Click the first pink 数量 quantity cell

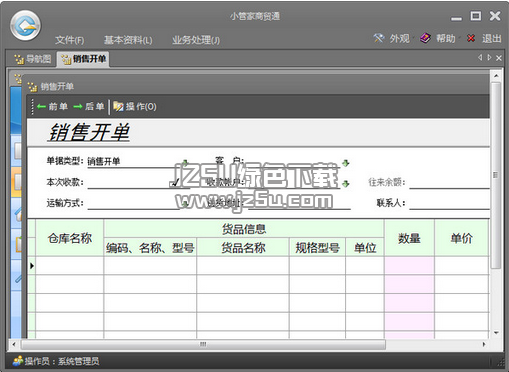[409, 266]
